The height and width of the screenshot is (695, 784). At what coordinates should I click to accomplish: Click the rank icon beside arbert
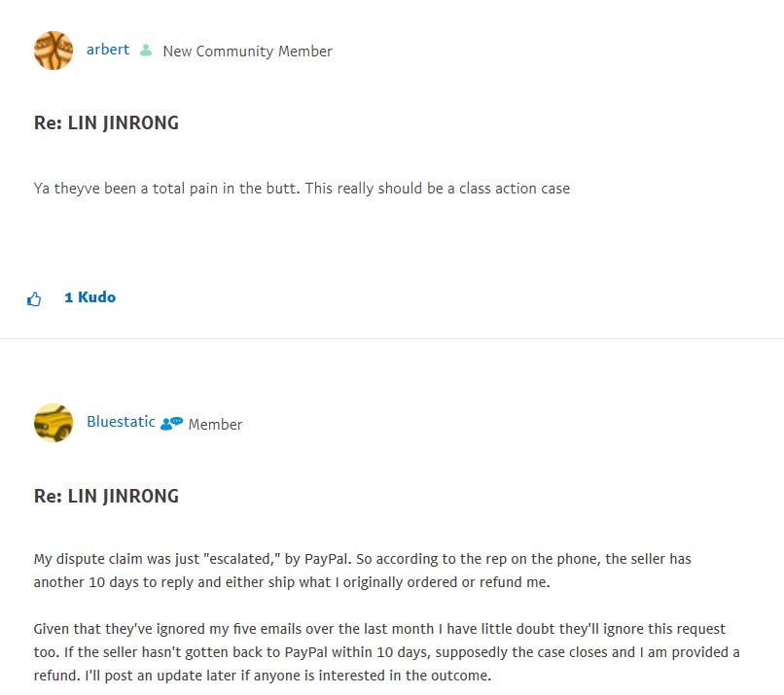146,51
